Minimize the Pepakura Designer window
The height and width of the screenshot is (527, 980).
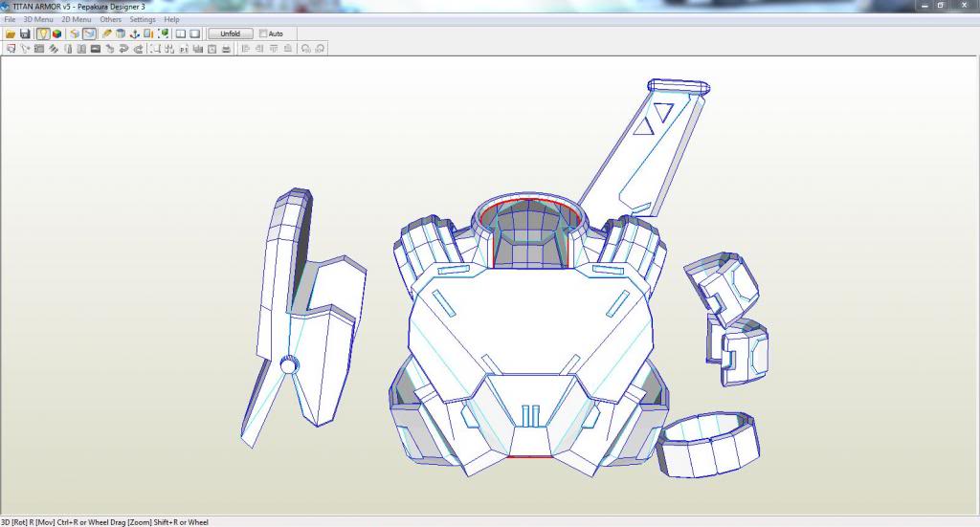pyautogui.click(x=925, y=6)
